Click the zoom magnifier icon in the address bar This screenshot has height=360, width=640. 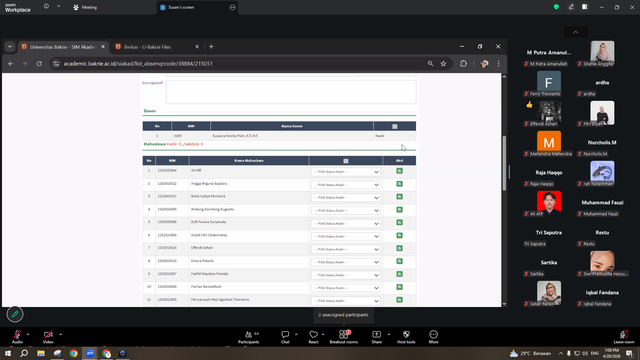tap(430, 64)
